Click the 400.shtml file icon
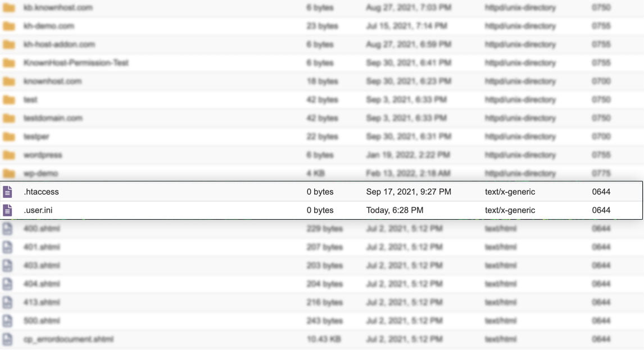Screen dimensions: 644x350 coord(7,229)
